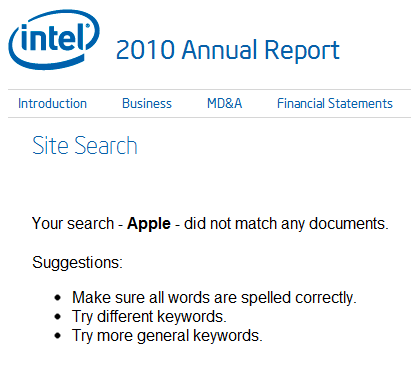Select the MD&A navigation item

[x=225, y=104]
